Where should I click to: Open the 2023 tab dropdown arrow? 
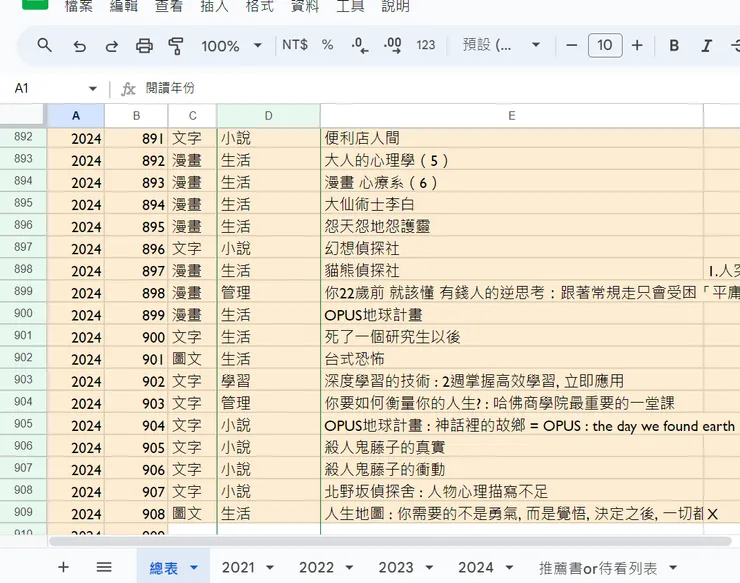(429, 567)
